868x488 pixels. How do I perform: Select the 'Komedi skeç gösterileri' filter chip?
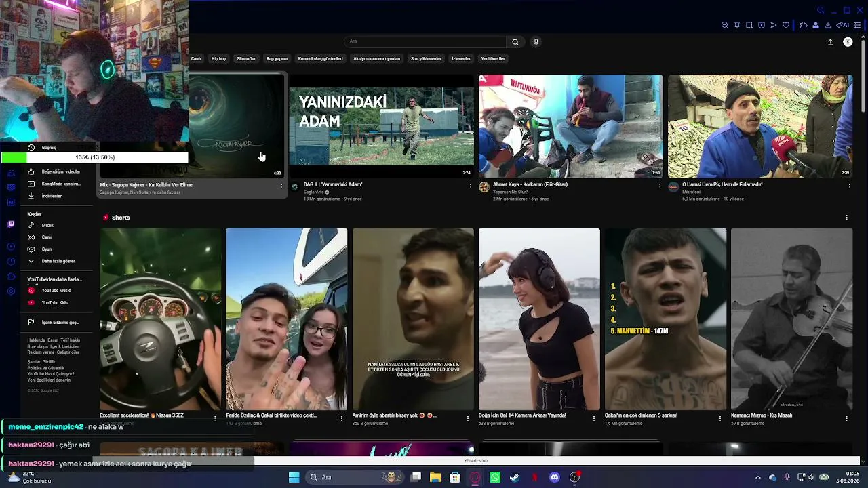coord(321,59)
